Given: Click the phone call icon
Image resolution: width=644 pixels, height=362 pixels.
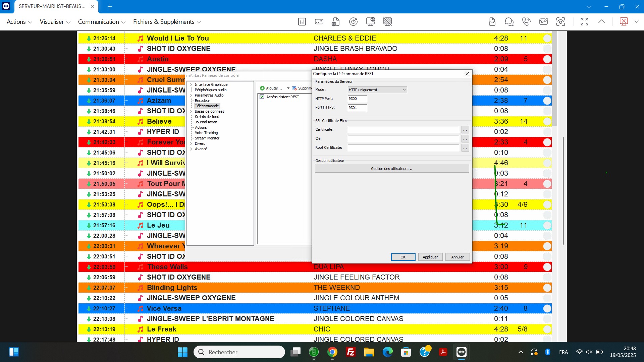Looking at the screenshot, I should tap(526, 22).
